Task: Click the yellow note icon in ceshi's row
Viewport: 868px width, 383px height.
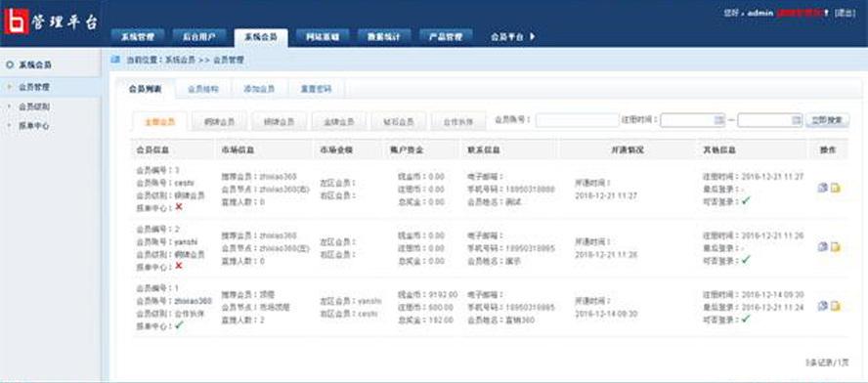Action: coord(836,188)
